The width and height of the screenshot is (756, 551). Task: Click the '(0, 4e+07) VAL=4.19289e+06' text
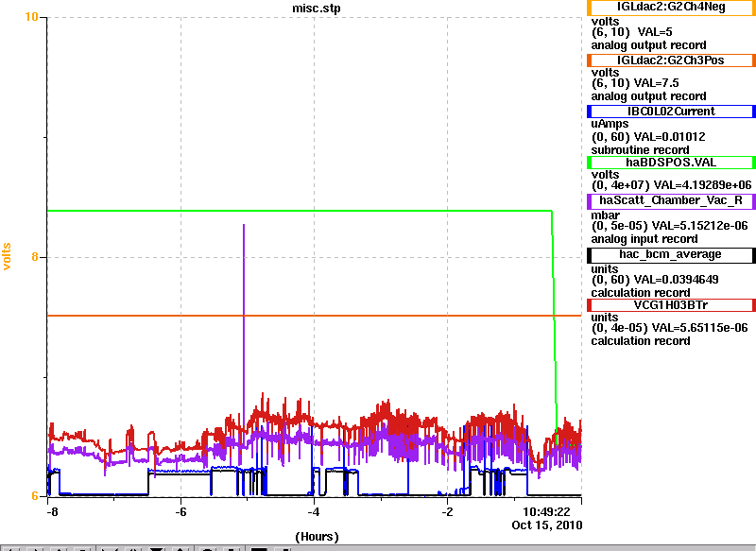point(671,185)
